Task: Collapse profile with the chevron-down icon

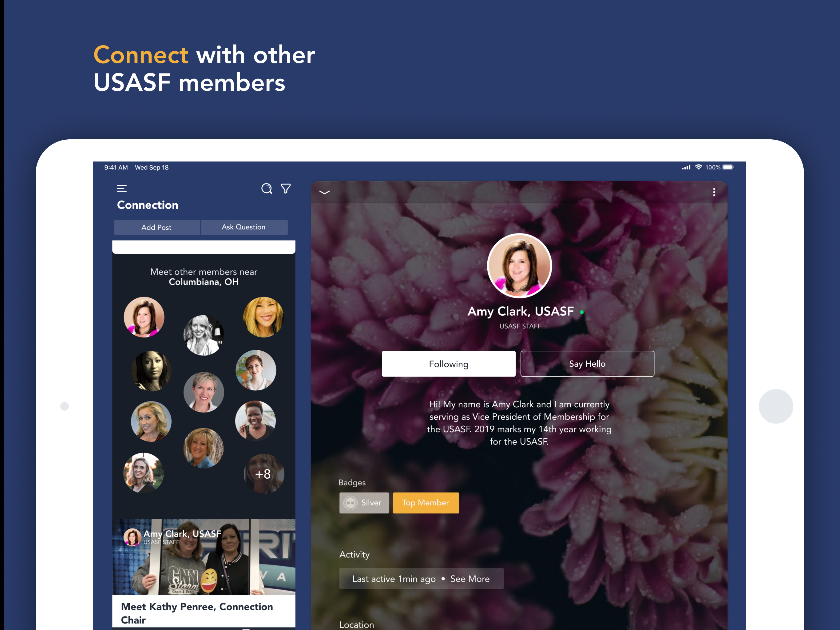Action: coord(324,192)
